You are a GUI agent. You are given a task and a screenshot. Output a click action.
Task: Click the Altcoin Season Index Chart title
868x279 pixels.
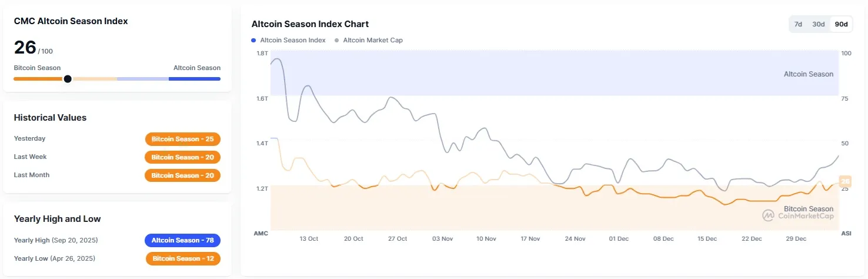[x=310, y=24]
